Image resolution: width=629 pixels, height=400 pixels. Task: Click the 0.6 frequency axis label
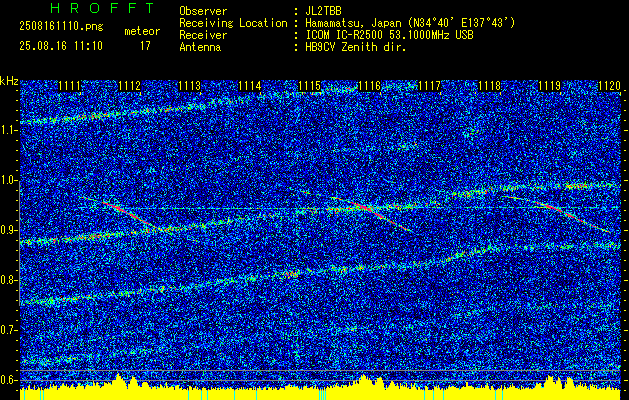coord(8,380)
